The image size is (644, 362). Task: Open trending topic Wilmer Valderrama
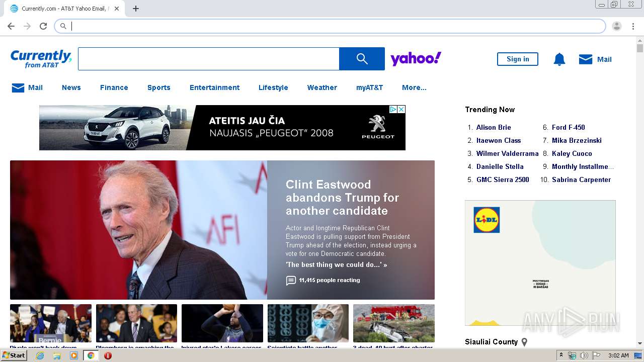click(508, 153)
